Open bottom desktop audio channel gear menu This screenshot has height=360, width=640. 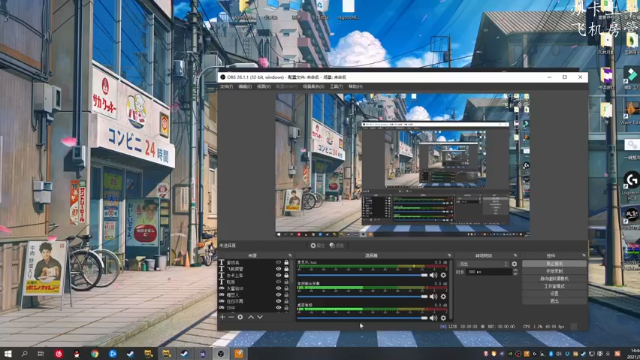pyautogui.click(x=443, y=318)
